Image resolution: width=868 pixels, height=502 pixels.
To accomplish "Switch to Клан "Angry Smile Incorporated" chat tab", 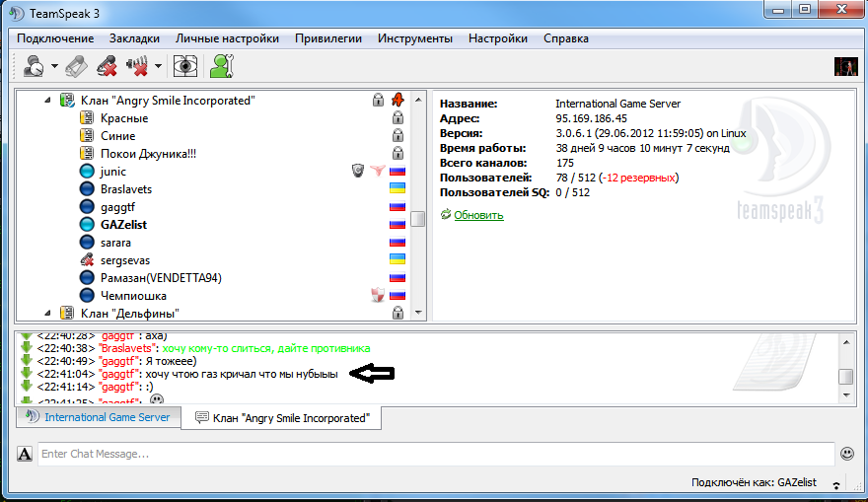I will pyautogui.click(x=282, y=418).
